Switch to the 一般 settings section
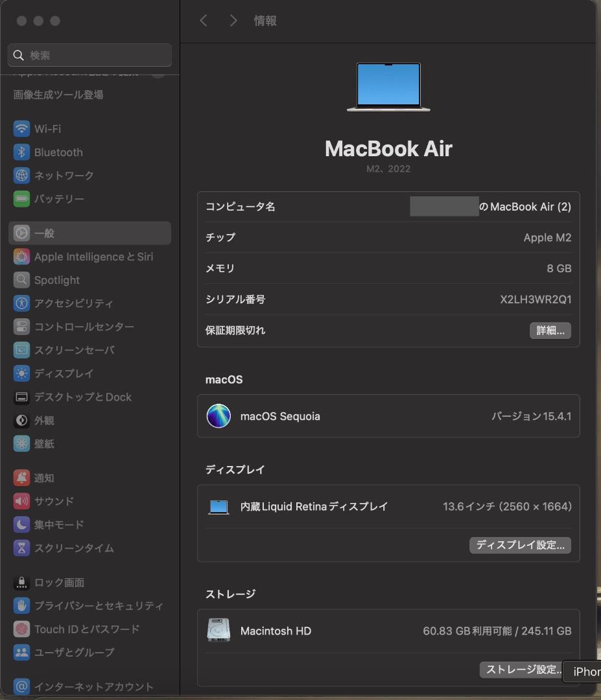 tap(65, 233)
